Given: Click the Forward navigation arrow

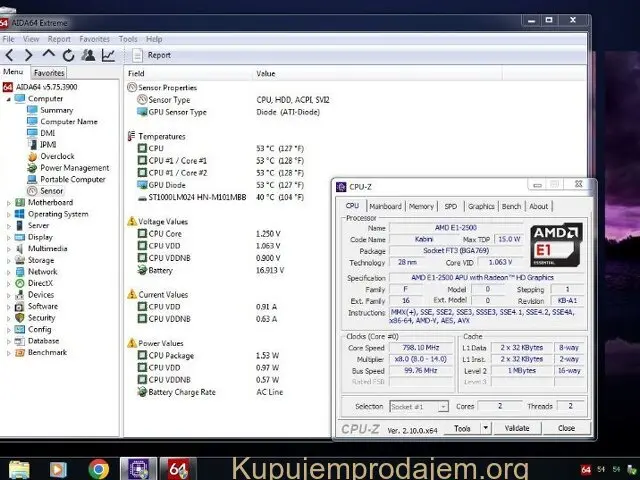Looking at the screenshot, I should pos(28,55).
